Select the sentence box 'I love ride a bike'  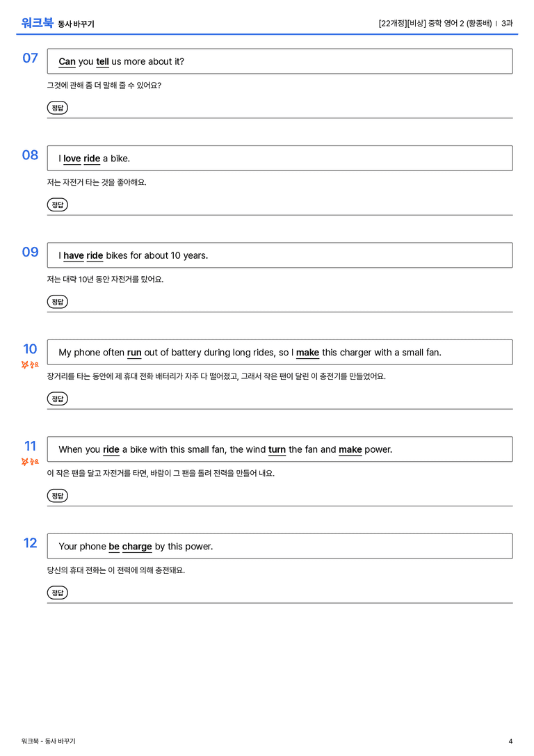click(280, 158)
